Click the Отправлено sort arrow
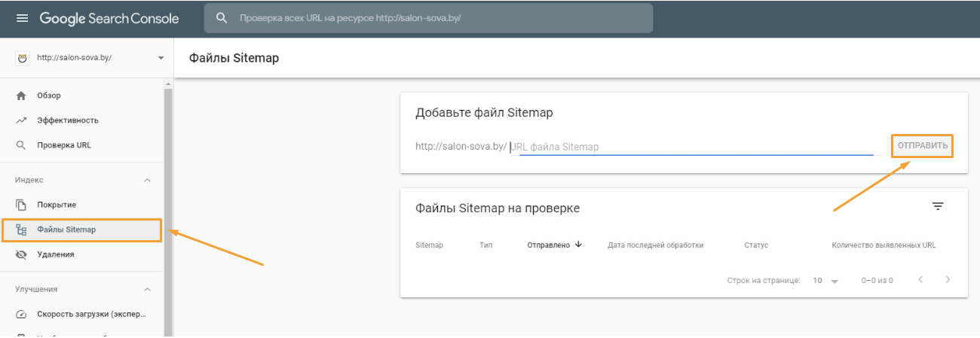 point(578,245)
